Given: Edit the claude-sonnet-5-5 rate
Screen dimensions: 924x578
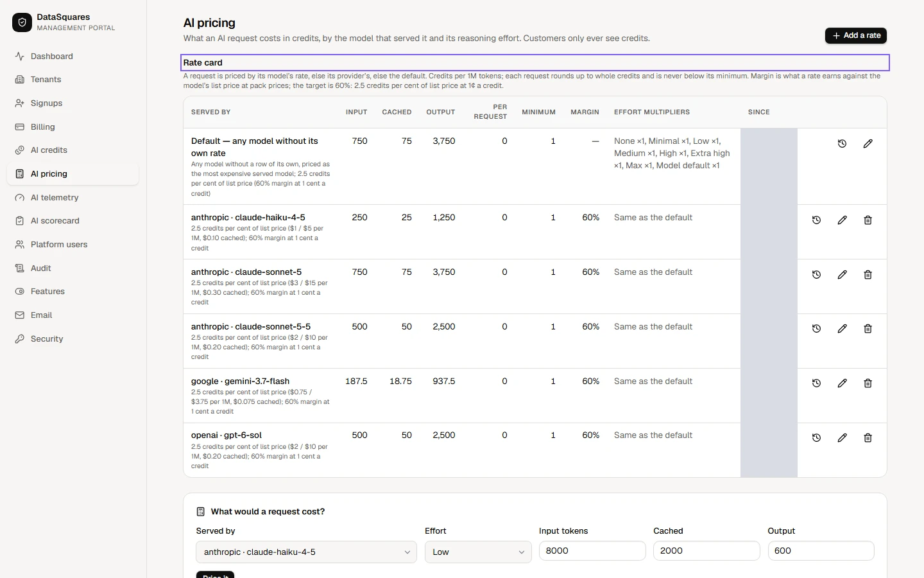Looking at the screenshot, I should (842, 329).
